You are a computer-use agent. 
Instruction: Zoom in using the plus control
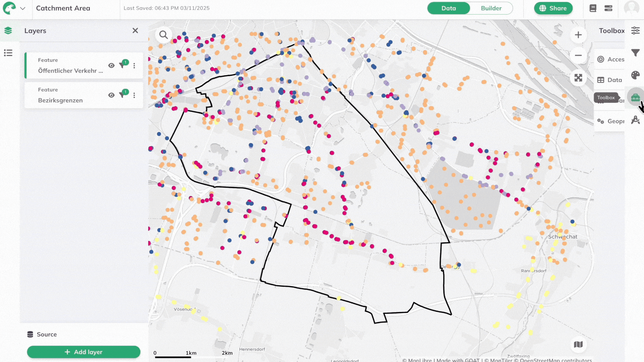tap(578, 35)
